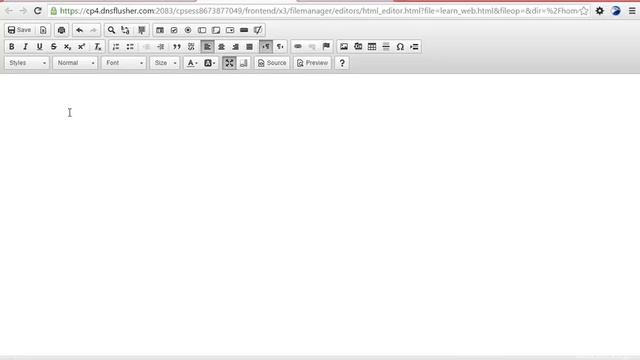Image resolution: width=640 pixels, height=360 pixels.
Task: Insert a textarea field
Action: (216, 30)
